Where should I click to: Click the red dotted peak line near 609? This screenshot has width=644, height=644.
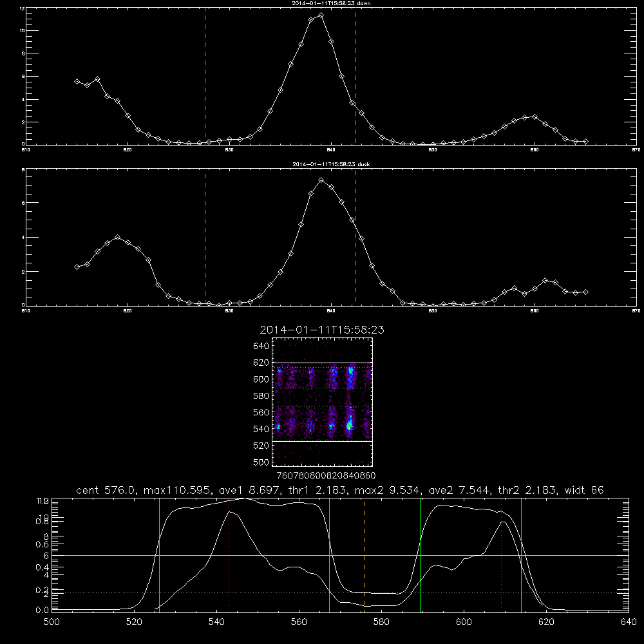[501, 555]
